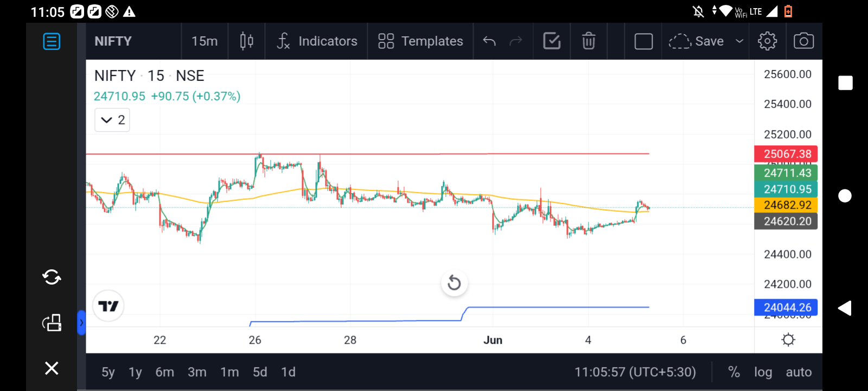Remove drawings with the trash icon
Screen dimensions: 868x391
click(589, 41)
